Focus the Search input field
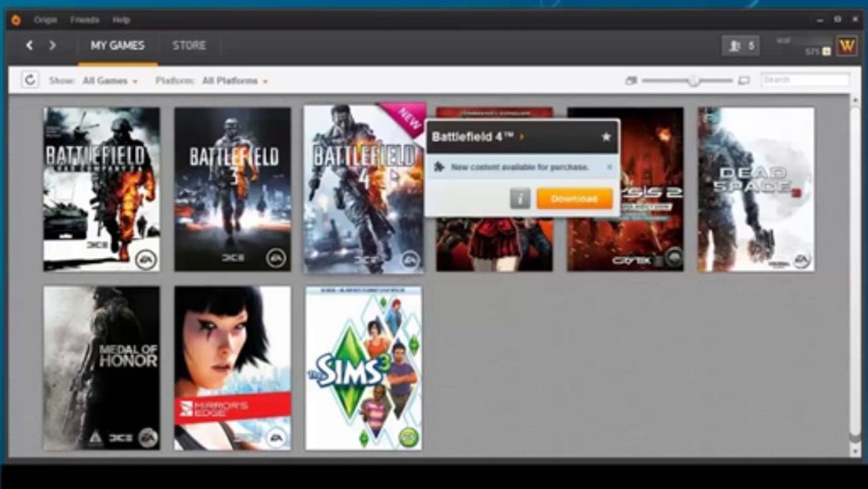Viewport: 868px width, 489px height. pyautogui.click(x=805, y=80)
